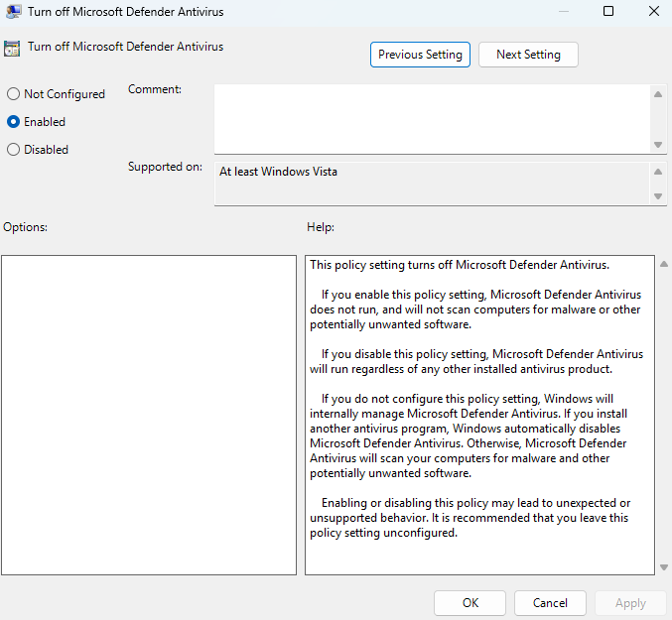This screenshot has height=620, width=672.
Task: Click into the Comment text box
Action: pos(432,119)
